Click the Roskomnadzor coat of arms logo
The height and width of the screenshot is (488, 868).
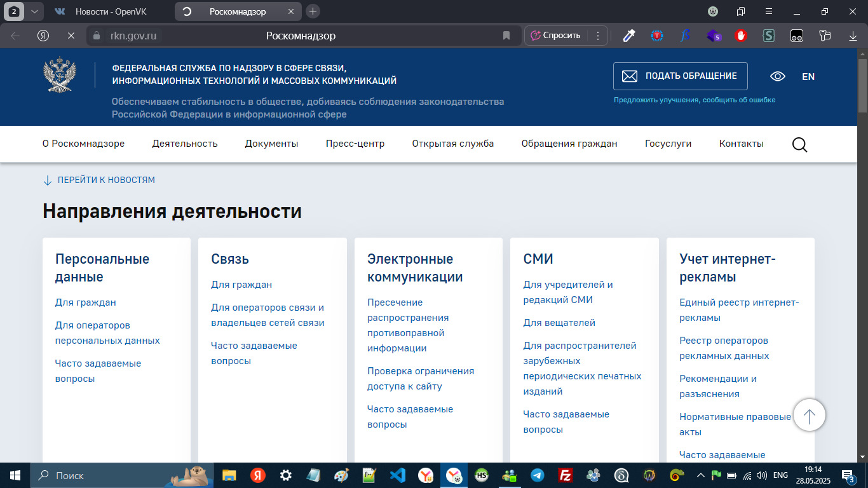pyautogui.click(x=60, y=76)
